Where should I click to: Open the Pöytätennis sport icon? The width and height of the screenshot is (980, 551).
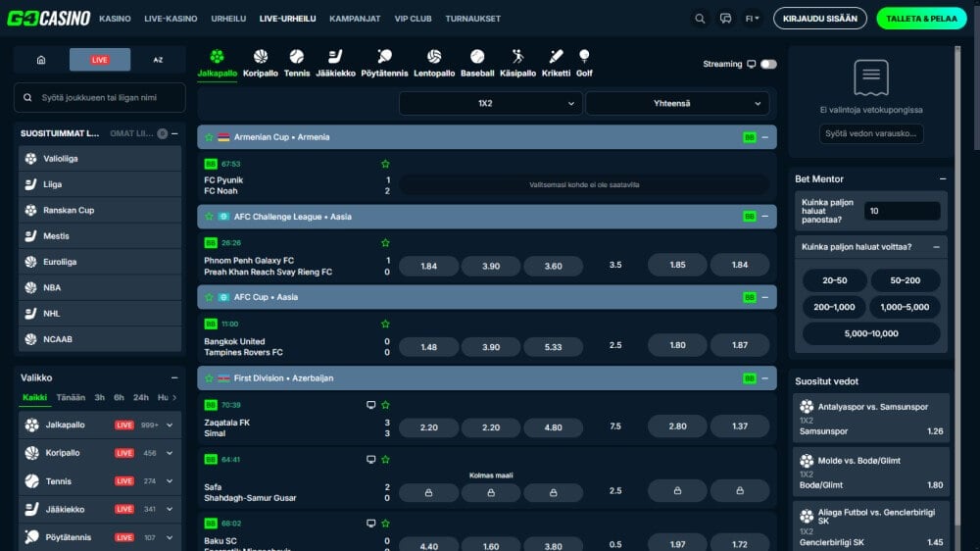pyautogui.click(x=384, y=57)
